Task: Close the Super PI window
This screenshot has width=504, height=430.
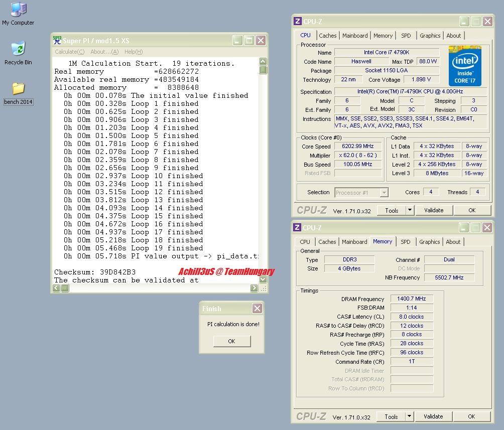Action: pyautogui.click(x=261, y=41)
